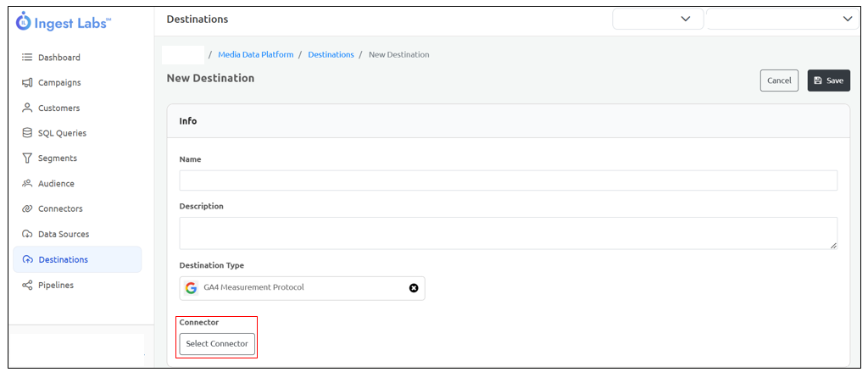Click the Pipelines share icon
868x372 pixels.
coord(27,286)
